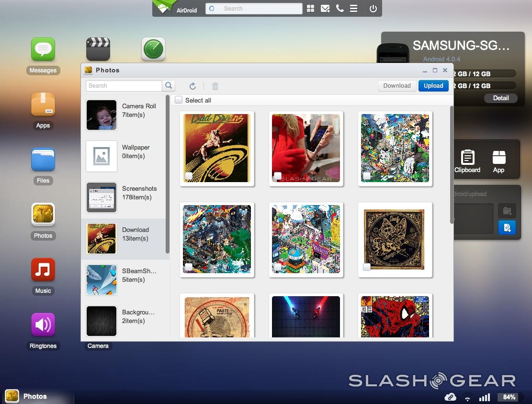
Task: Click the power icon in AirDroid bar
Action: 373,9
